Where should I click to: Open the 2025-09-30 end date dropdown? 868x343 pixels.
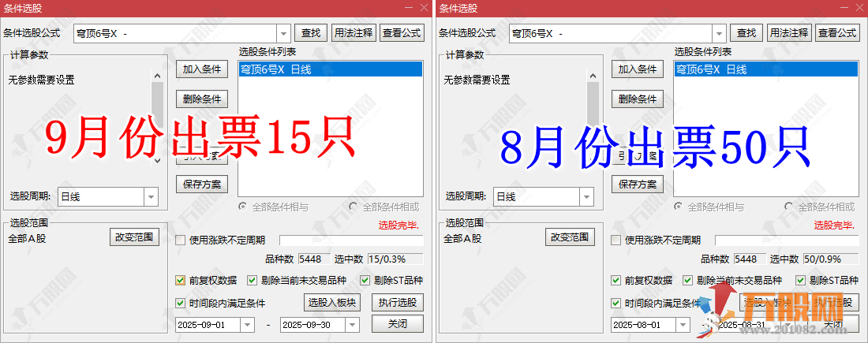tap(352, 325)
